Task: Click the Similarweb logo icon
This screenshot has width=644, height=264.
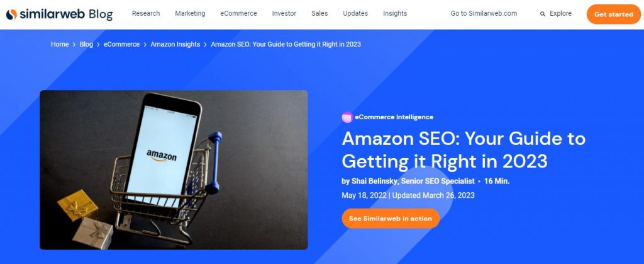Action: (11, 14)
